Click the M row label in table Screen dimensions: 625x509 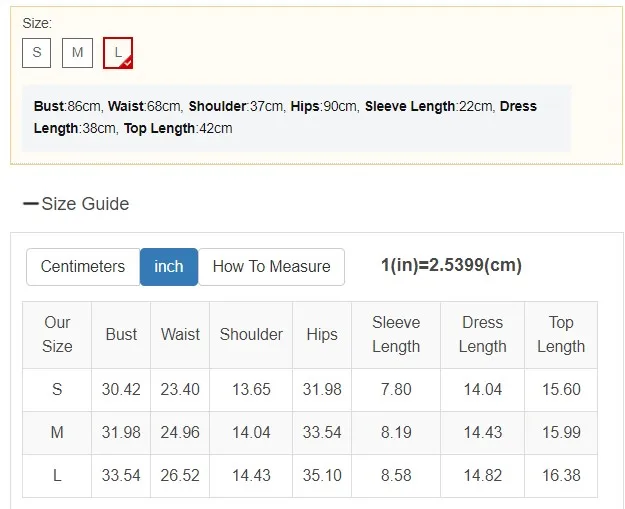(57, 432)
